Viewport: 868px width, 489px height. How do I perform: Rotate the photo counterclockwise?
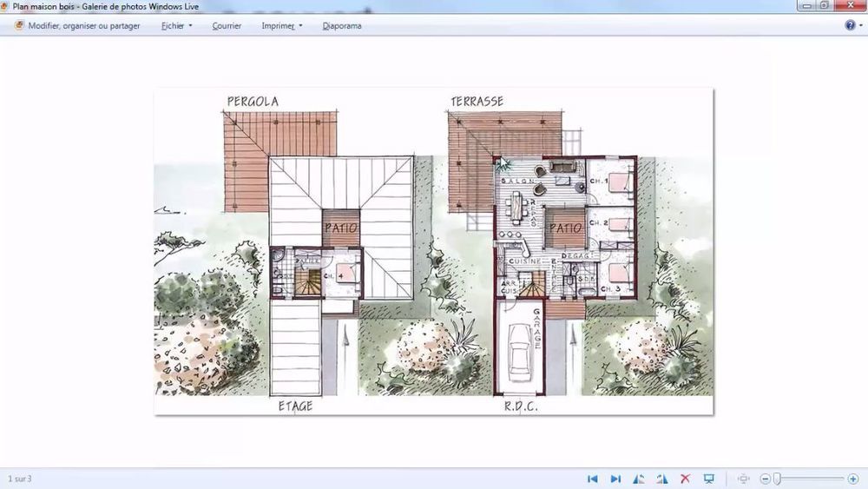[x=638, y=479]
